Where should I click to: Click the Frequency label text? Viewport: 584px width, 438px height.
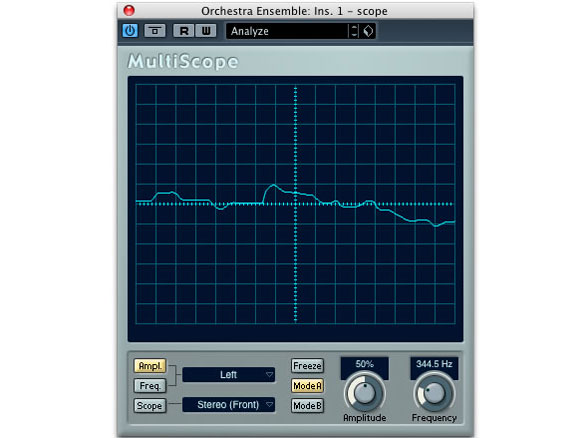click(434, 418)
